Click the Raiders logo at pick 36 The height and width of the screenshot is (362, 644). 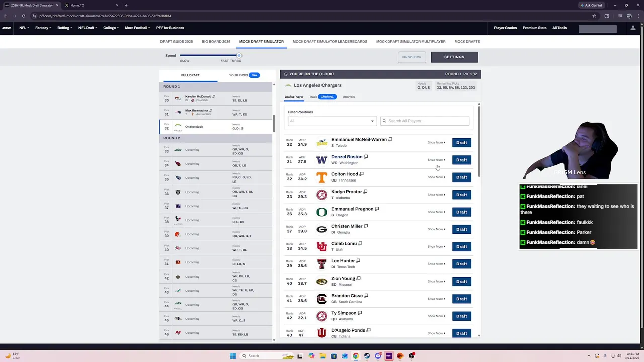pos(178,192)
